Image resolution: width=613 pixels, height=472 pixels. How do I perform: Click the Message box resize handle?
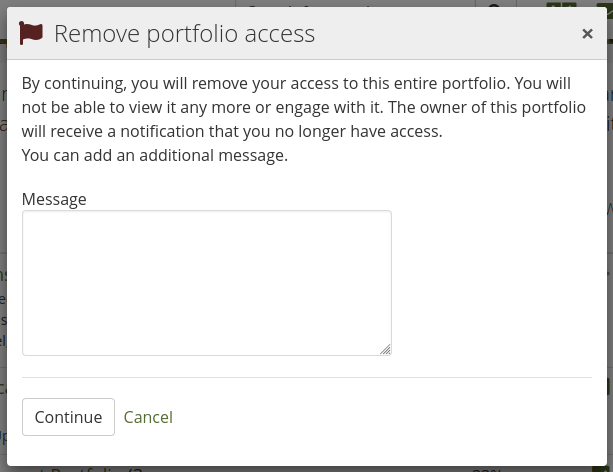(x=385, y=349)
